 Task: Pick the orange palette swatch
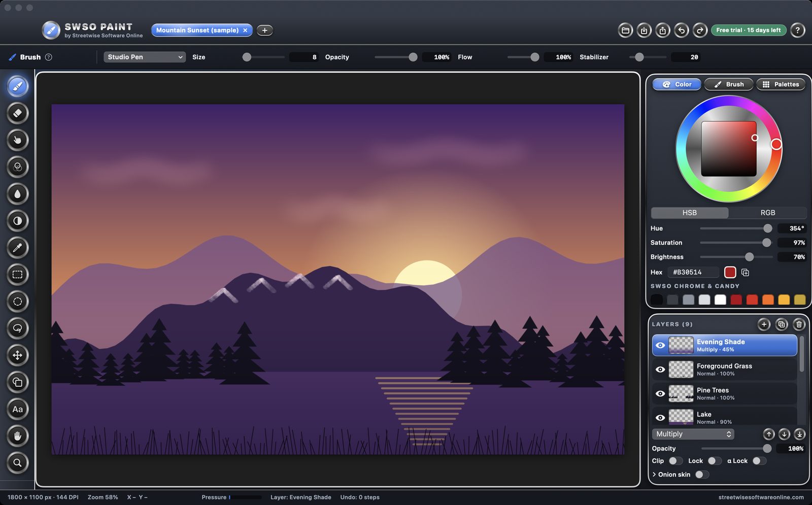[768, 299]
